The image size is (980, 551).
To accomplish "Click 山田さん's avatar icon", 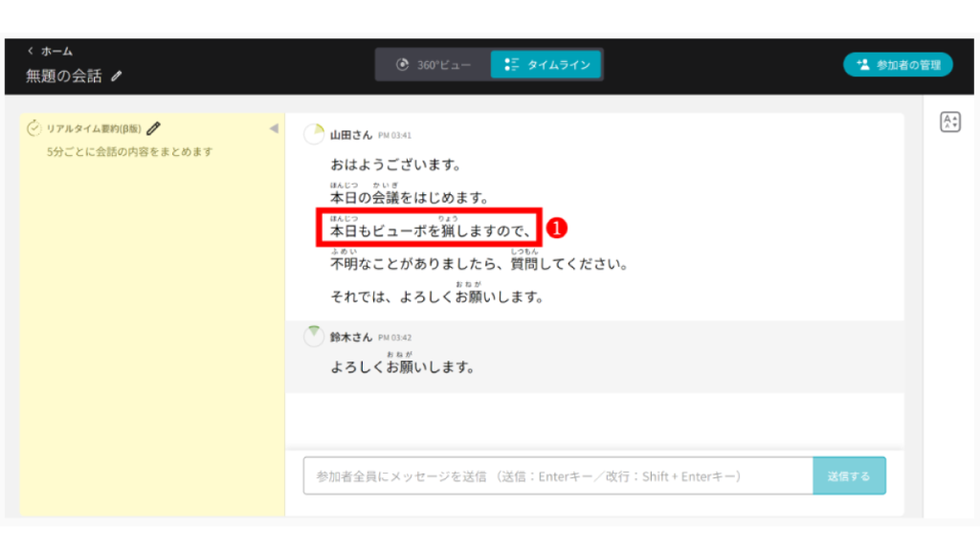I will coord(314,135).
